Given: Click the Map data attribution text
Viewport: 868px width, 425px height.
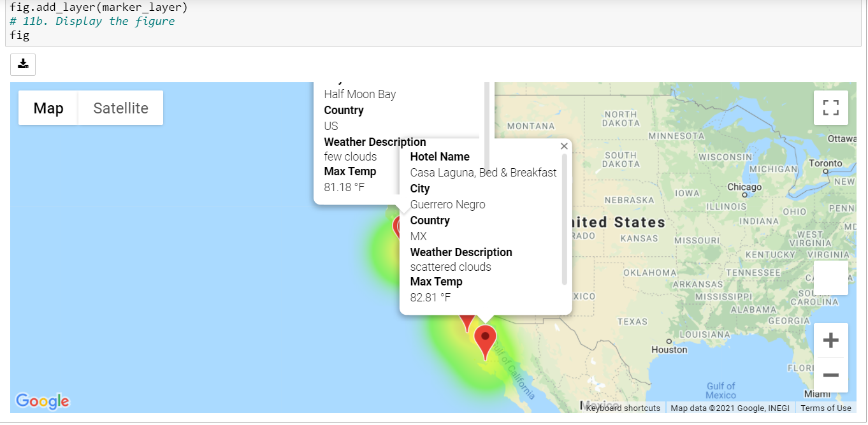Looking at the screenshot, I should pyautogui.click(x=729, y=408).
